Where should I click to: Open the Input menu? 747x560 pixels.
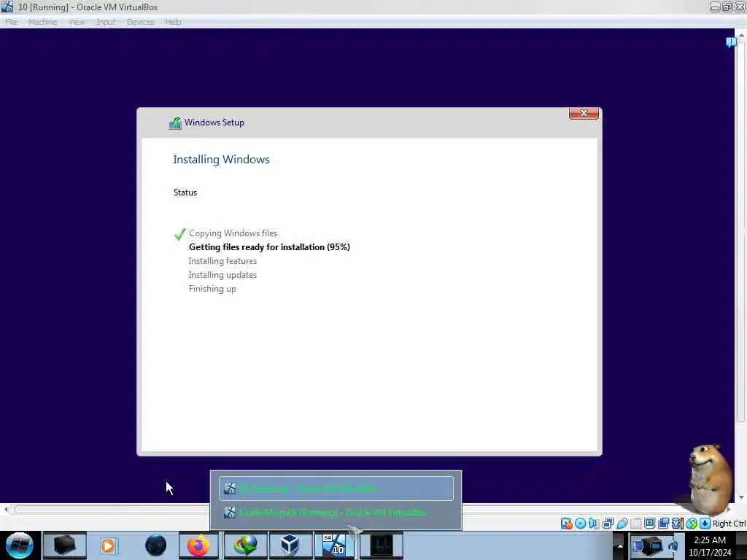coord(106,22)
